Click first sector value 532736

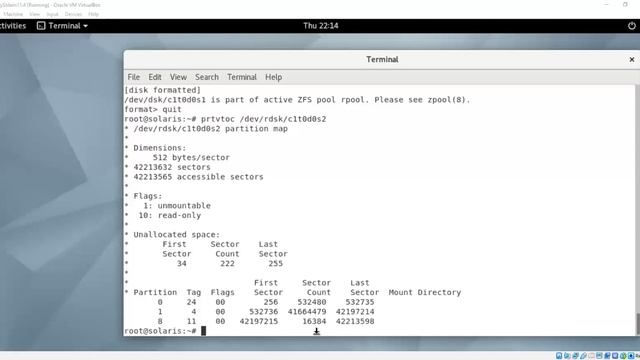(264, 312)
